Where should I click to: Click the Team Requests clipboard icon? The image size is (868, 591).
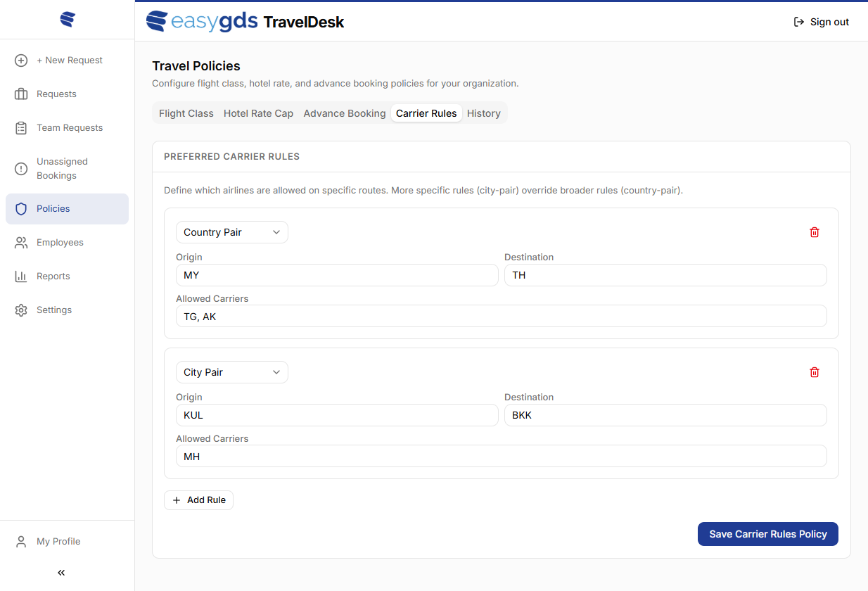[21, 128]
